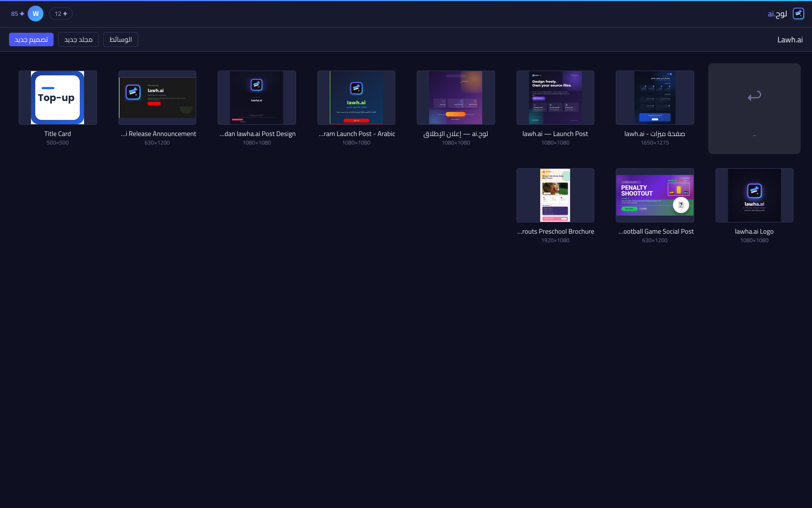Click the back arrow icon in the parent folder card
This screenshot has height=508, width=812.
click(x=754, y=96)
